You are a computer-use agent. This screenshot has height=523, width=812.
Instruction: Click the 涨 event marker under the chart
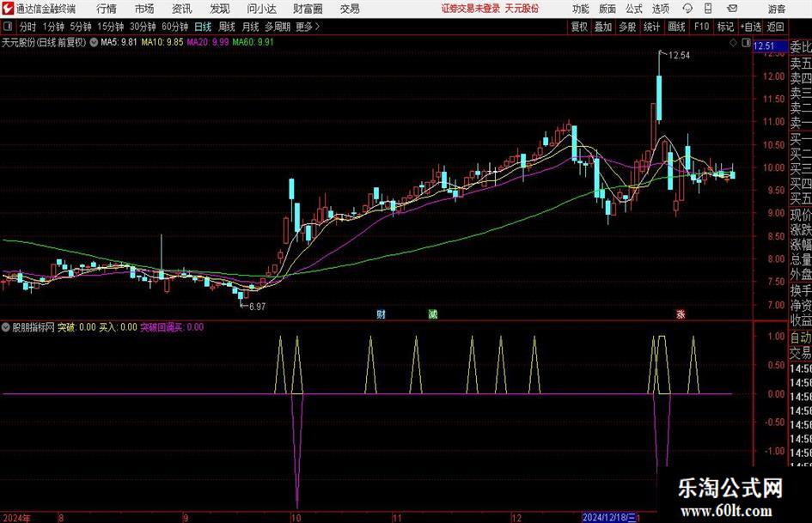click(x=681, y=313)
